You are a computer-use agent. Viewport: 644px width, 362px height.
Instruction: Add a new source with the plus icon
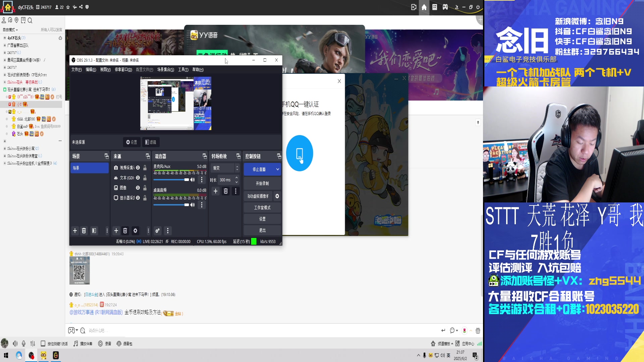point(116,231)
